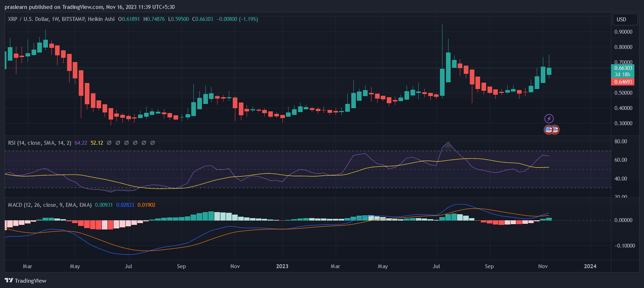This screenshot has height=288, width=644.
Task: Open the USD currency selector
Action: click(x=624, y=20)
